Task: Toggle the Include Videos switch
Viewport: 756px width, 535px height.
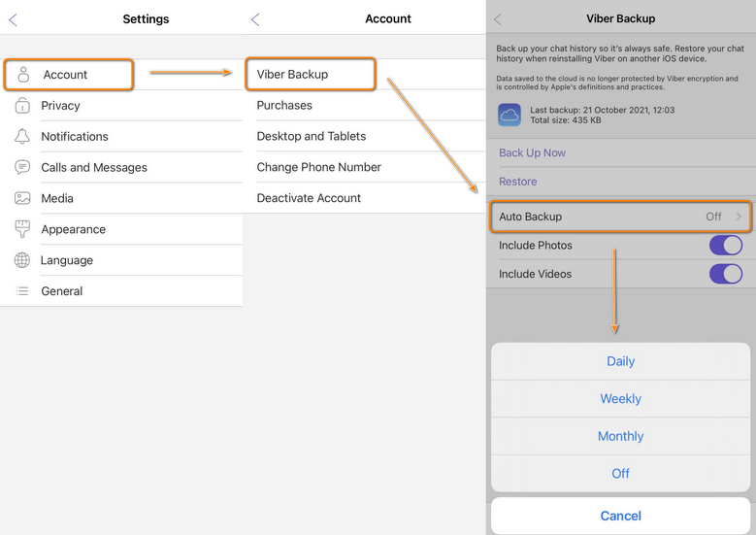Action: point(725,274)
